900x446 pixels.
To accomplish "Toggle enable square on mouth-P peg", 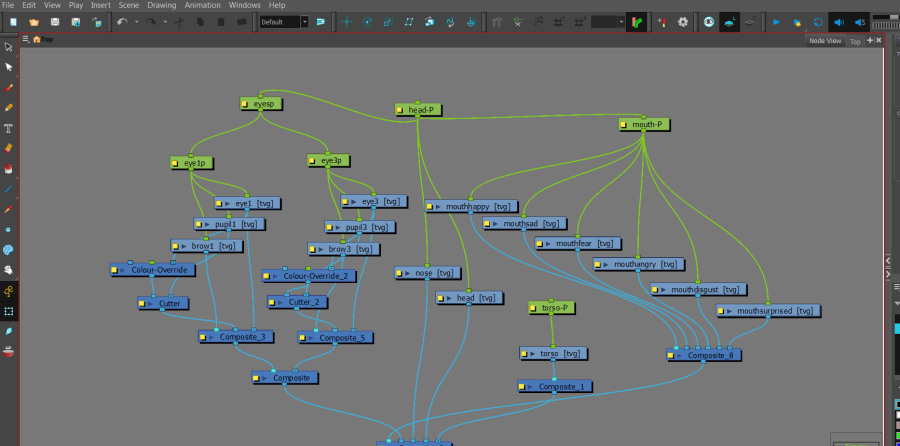I will [624, 125].
